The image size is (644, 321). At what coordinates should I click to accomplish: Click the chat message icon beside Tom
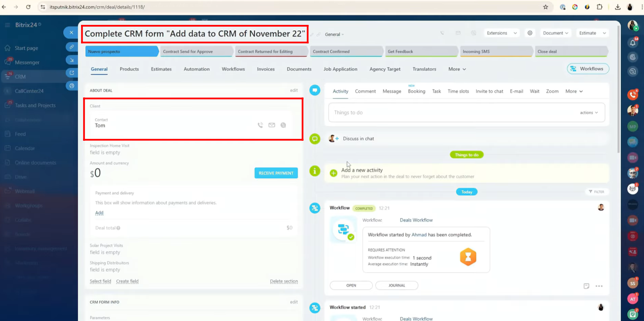point(283,125)
